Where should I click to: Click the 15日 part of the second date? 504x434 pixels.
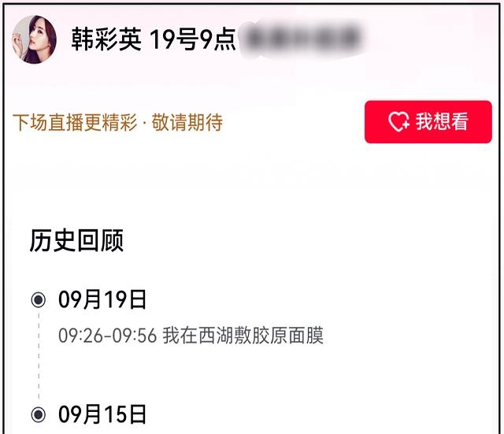[125, 414]
